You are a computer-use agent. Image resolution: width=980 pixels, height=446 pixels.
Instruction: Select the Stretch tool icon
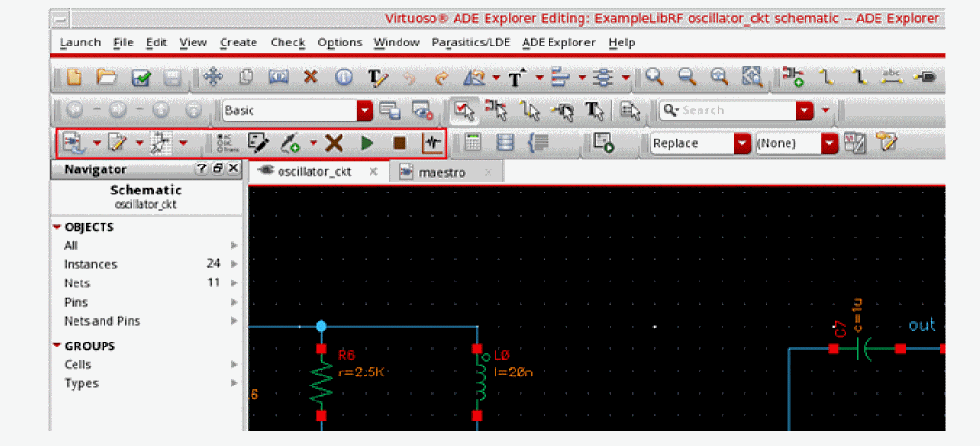point(278,76)
